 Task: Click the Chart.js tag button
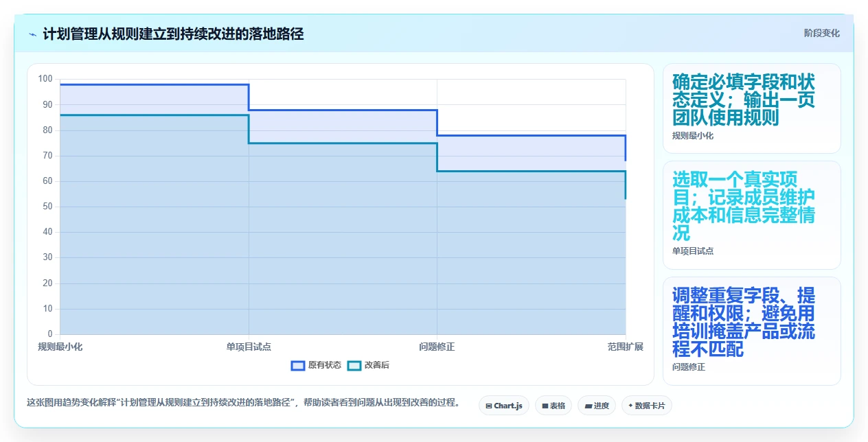pyautogui.click(x=504, y=406)
